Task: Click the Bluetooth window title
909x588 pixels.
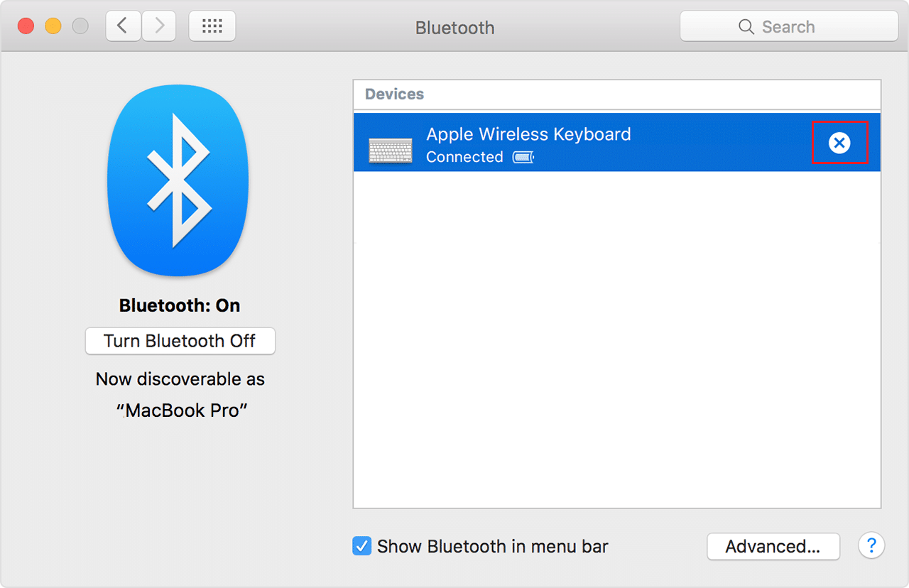Action: point(454,28)
